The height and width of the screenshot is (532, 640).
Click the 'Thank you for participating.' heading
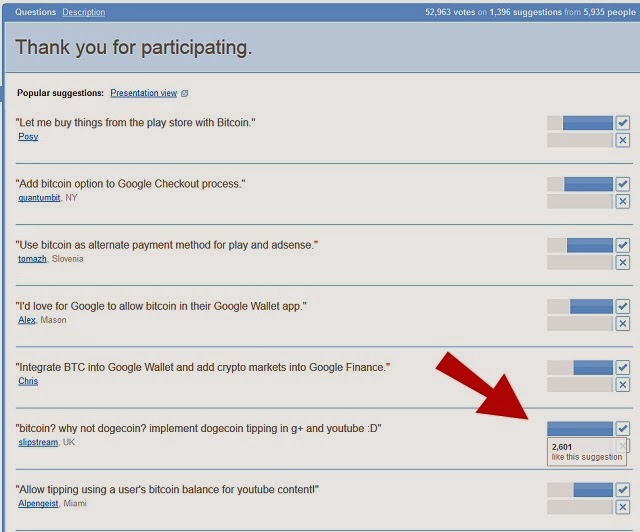(x=134, y=48)
